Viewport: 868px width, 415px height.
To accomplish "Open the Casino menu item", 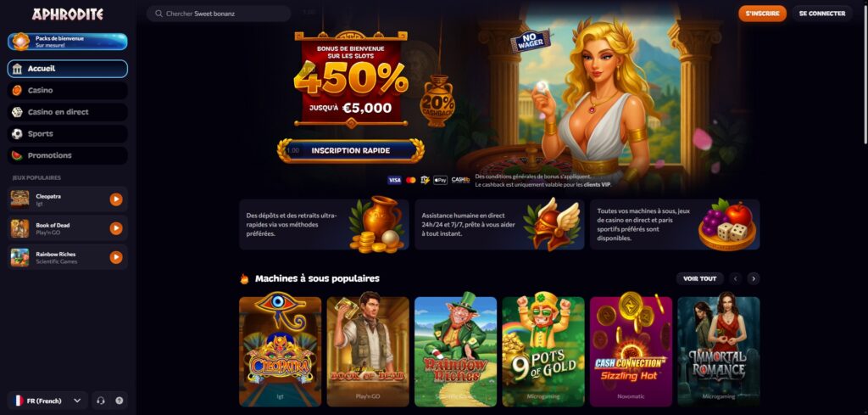I will point(68,90).
